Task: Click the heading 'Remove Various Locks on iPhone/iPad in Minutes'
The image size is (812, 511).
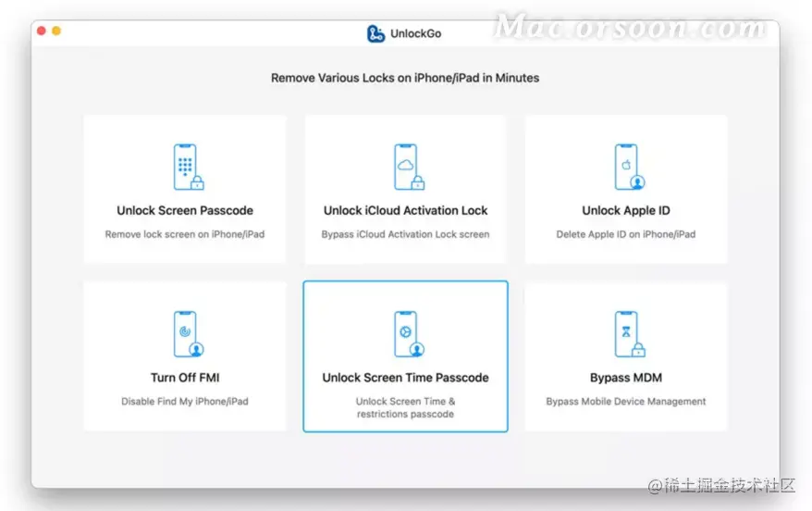Action: [405, 78]
